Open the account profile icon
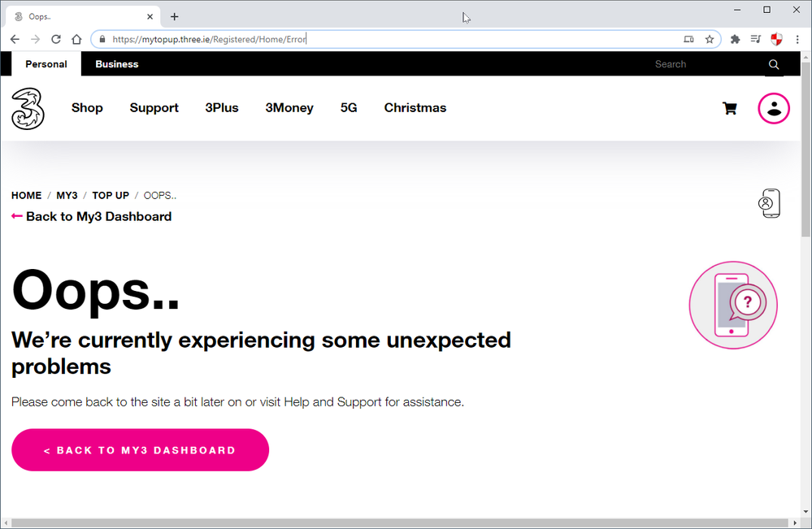Image resolution: width=812 pixels, height=529 pixels. point(774,108)
